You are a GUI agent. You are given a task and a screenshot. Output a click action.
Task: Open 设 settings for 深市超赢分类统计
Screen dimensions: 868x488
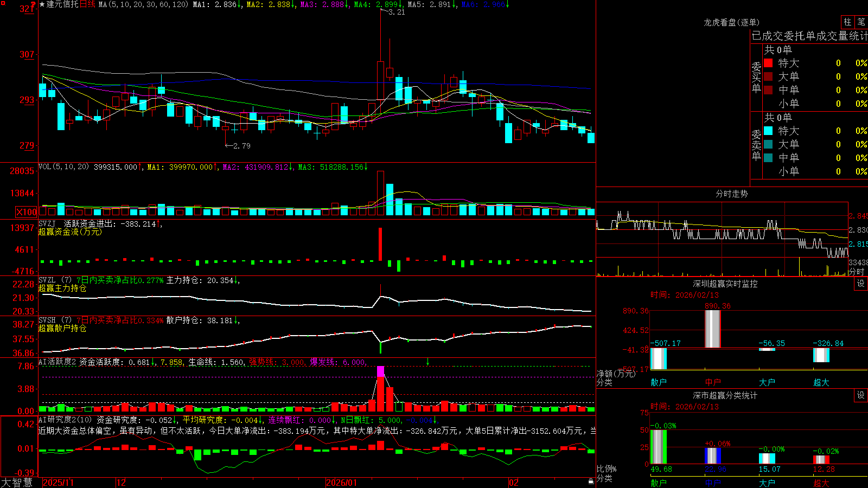(x=861, y=395)
